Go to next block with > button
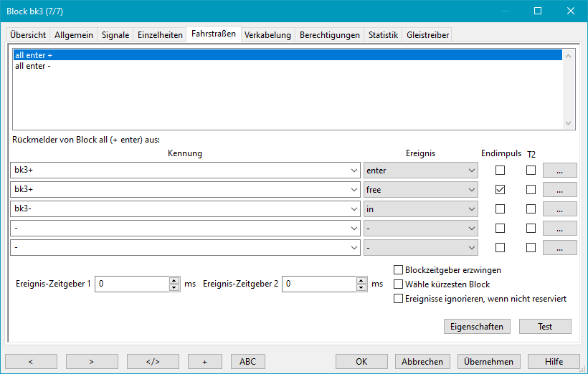Image resolution: width=588 pixels, height=374 pixels. [x=92, y=362]
